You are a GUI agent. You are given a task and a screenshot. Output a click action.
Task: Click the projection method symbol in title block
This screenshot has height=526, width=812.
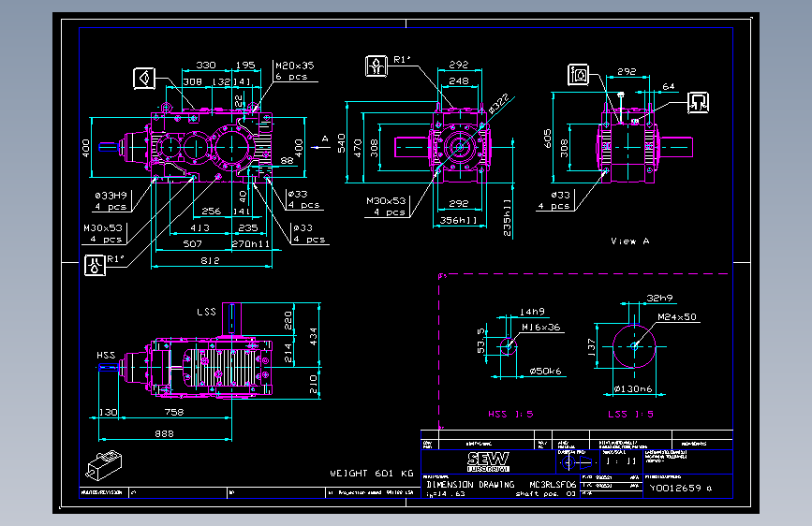click(576, 462)
